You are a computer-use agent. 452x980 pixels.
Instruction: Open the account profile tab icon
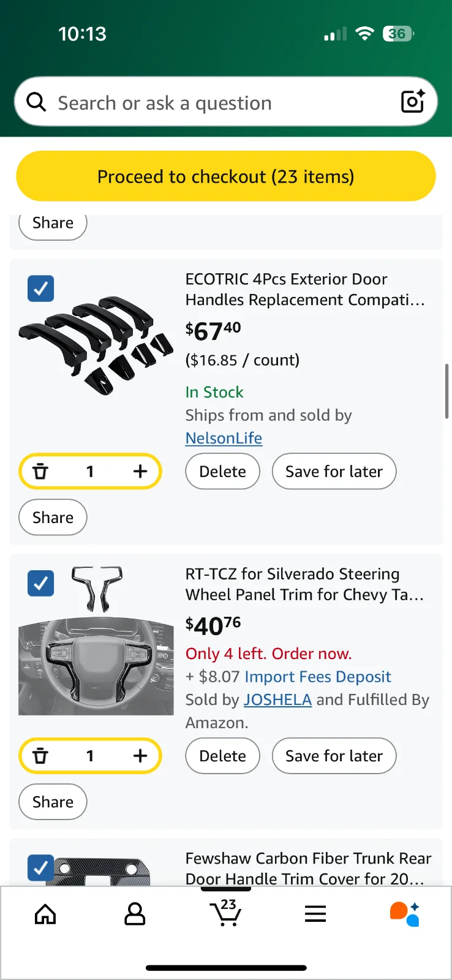[135, 914]
